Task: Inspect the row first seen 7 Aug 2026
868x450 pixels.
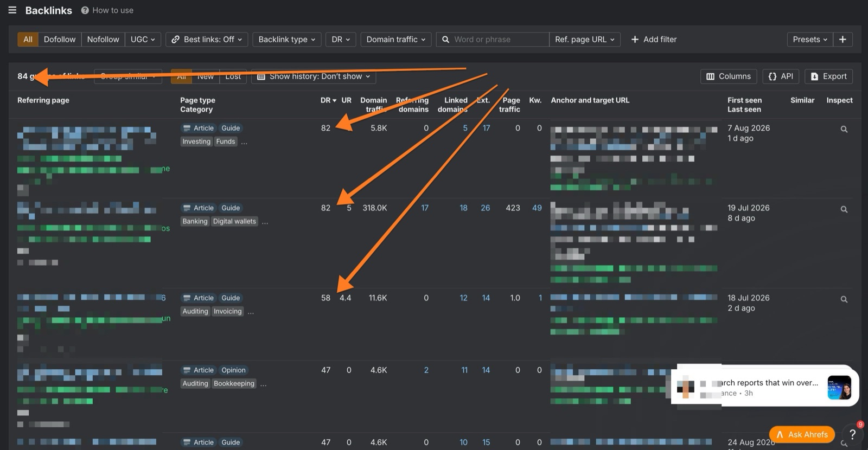Action: pos(844,129)
